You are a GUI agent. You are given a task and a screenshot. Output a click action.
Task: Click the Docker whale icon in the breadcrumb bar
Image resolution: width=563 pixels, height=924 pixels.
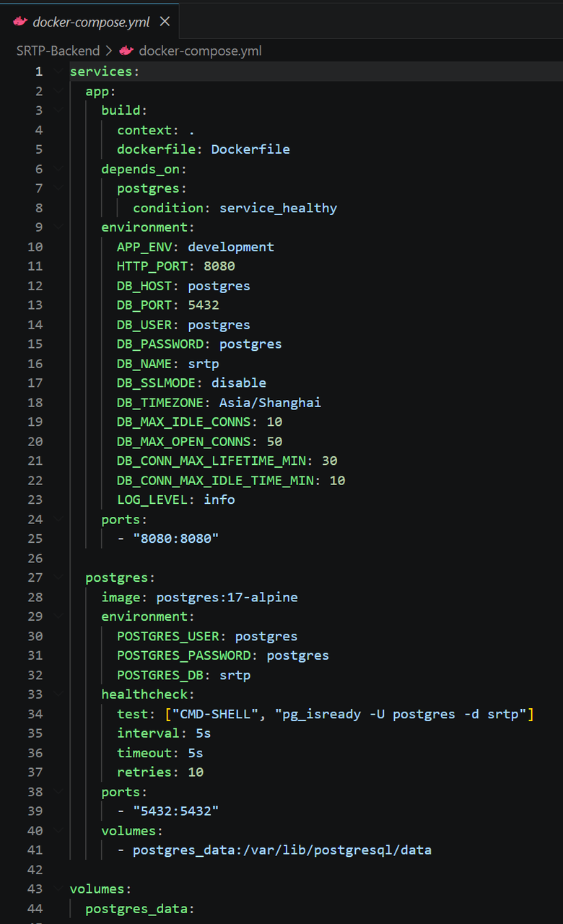126,51
